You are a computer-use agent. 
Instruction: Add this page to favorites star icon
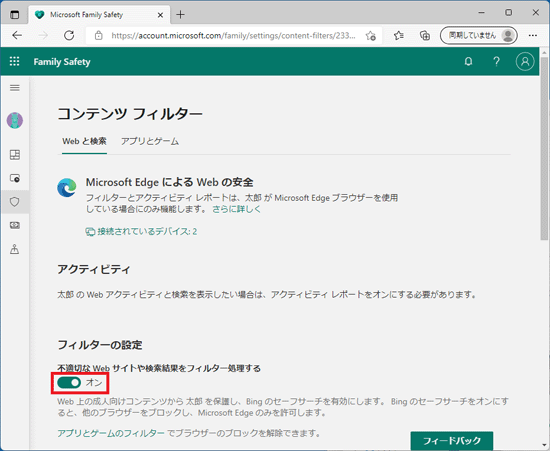pos(370,35)
